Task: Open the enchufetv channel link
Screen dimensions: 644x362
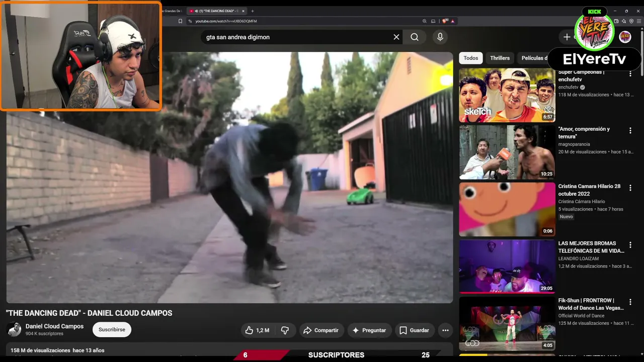Action: tap(571, 87)
